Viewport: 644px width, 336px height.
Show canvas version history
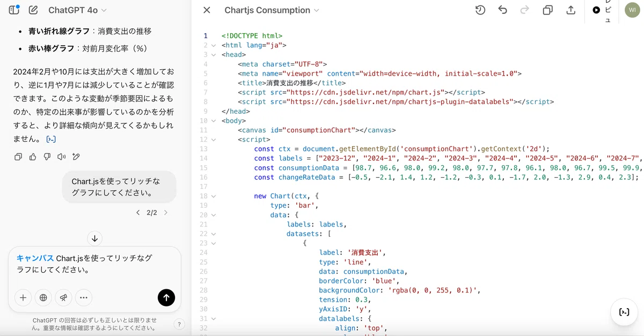(480, 10)
